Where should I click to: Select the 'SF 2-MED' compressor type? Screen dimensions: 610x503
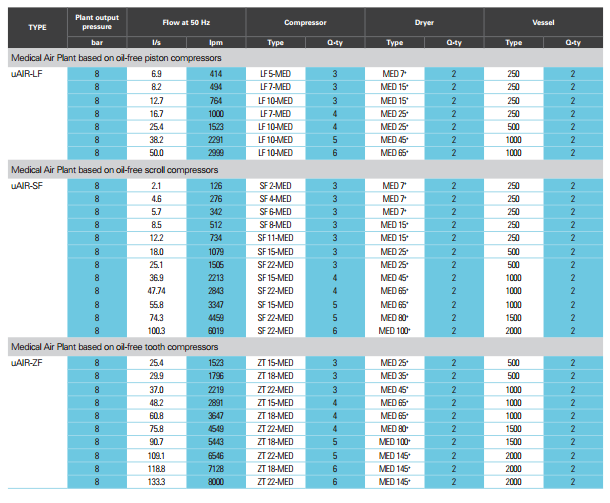click(275, 186)
